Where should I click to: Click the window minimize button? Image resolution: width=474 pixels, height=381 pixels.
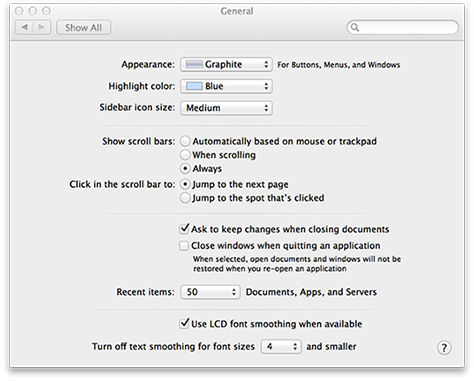coord(33,11)
